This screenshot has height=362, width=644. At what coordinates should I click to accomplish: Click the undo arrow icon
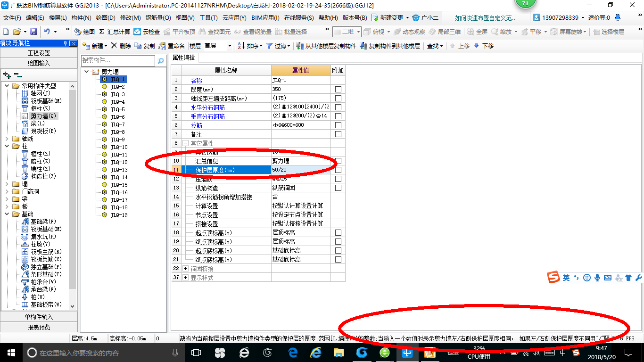[47, 32]
